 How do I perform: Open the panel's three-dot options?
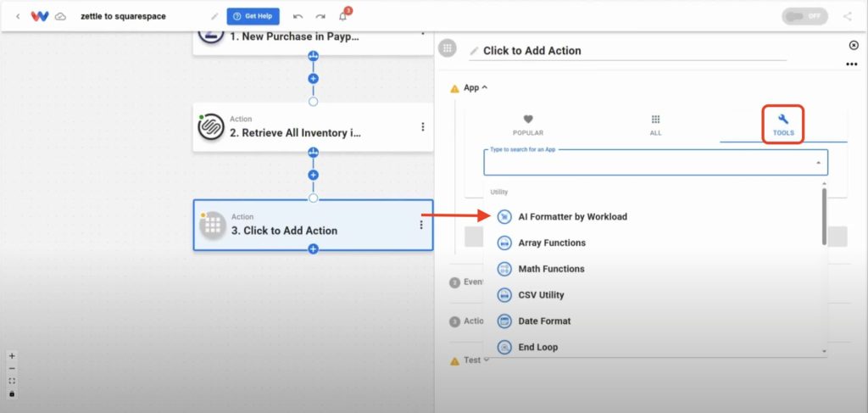pyautogui.click(x=852, y=64)
